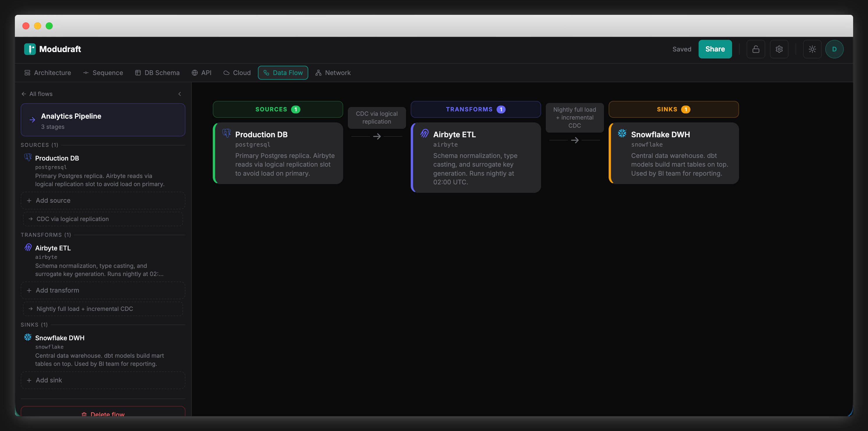Viewport: 868px width, 431px height.
Task: Go back to All flows
Action: (x=37, y=94)
